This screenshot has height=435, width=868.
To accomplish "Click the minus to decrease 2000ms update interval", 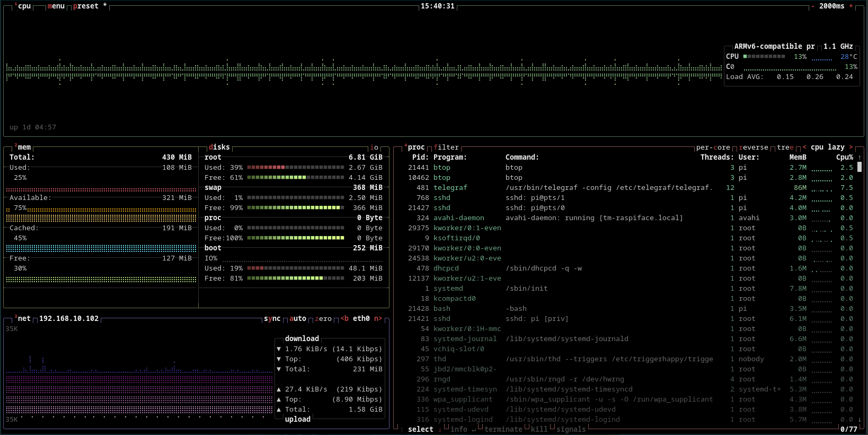I will pos(813,6).
